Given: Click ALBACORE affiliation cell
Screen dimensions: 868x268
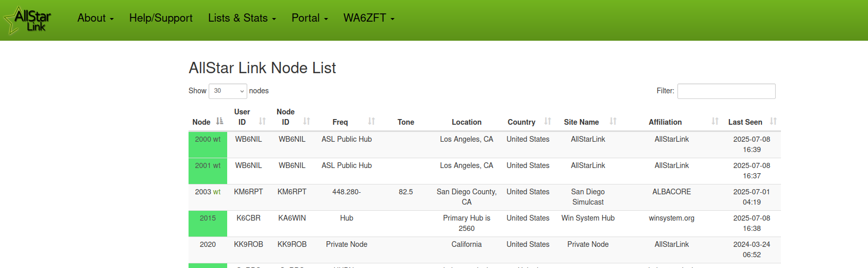Looking at the screenshot, I should 672,192.
